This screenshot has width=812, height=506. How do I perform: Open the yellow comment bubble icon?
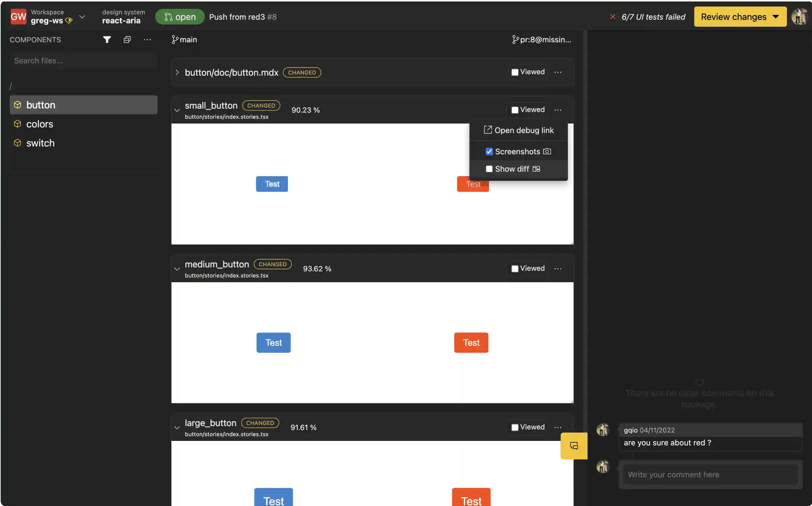573,446
